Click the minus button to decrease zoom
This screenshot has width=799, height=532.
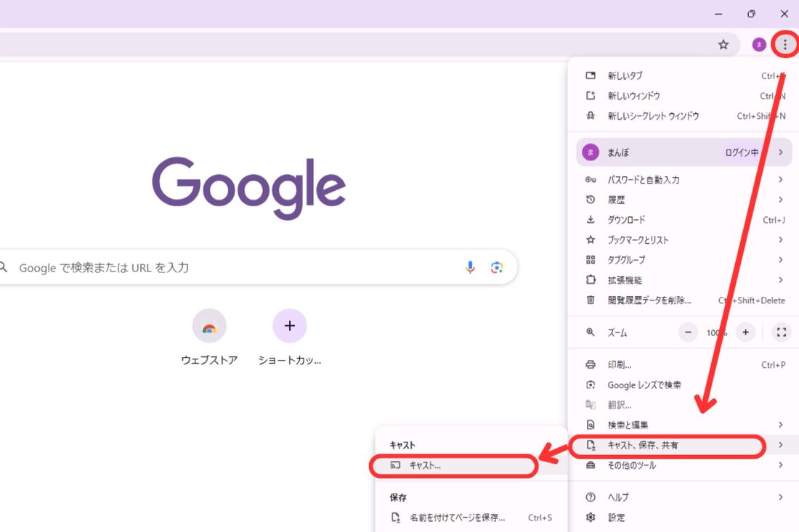click(688, 332)
